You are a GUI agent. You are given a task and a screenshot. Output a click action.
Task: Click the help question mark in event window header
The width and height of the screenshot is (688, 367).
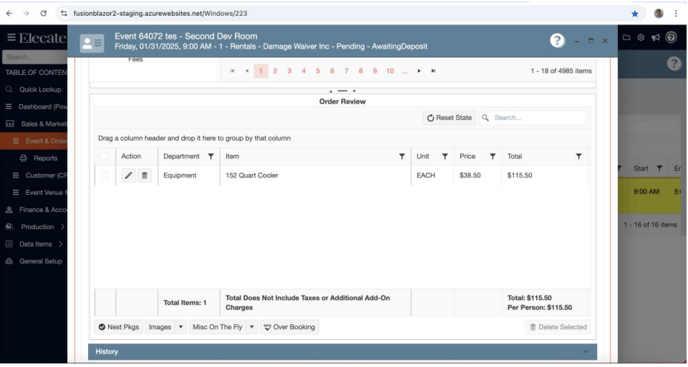tap(557, 41)
